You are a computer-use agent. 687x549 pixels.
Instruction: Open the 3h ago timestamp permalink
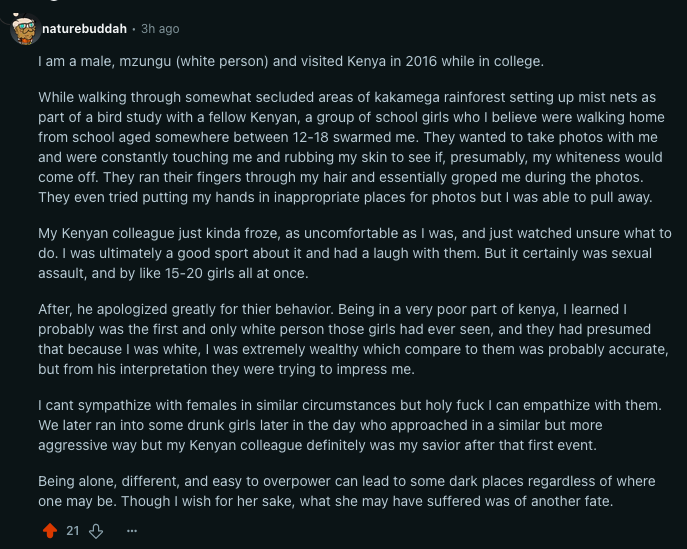pyautogui.click(x=160, y=29)
